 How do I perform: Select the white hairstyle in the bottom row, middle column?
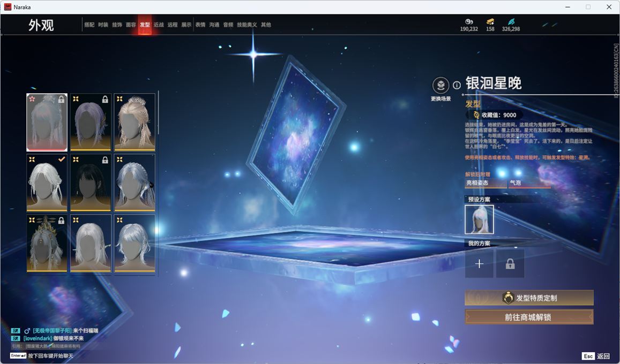91,244
